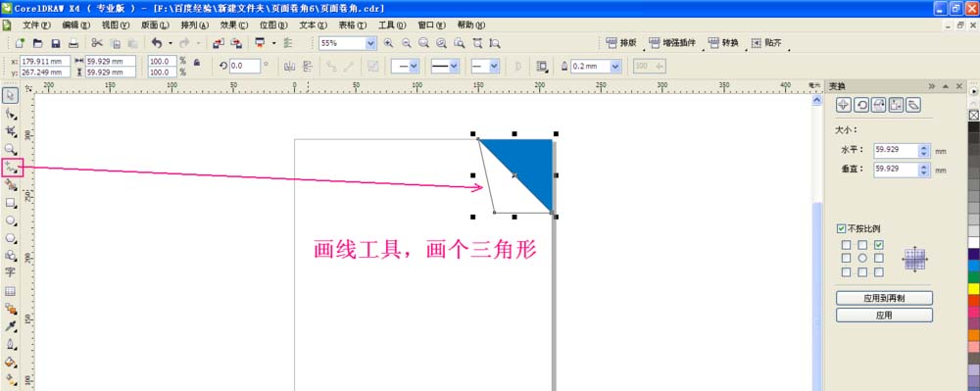Select the Basic Shapes tool
Viewport: 980px width, 391px height.
11,256
